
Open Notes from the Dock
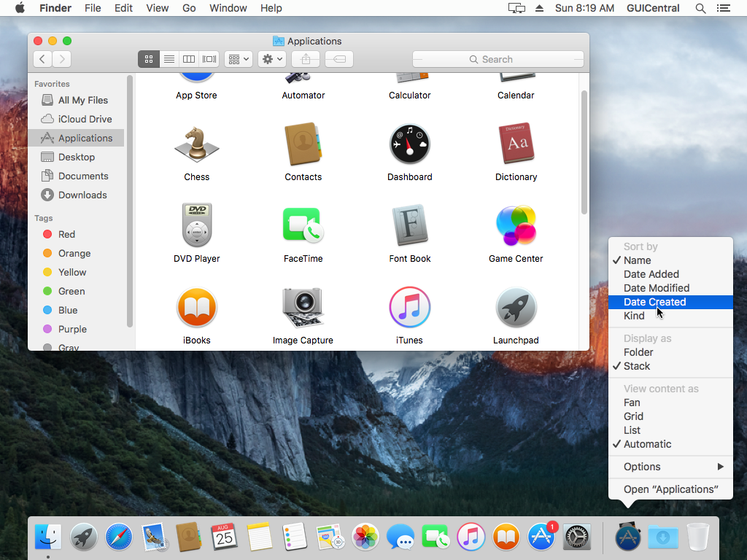[x=260, y=537]
